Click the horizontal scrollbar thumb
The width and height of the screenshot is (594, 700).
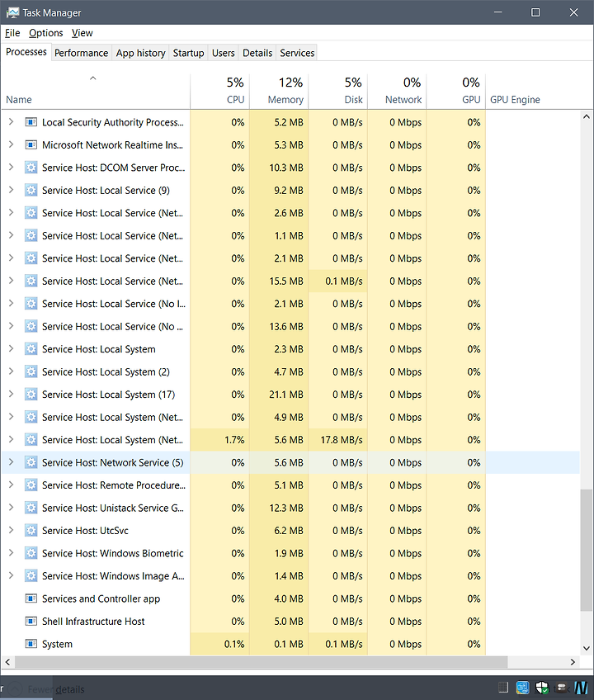261,662
